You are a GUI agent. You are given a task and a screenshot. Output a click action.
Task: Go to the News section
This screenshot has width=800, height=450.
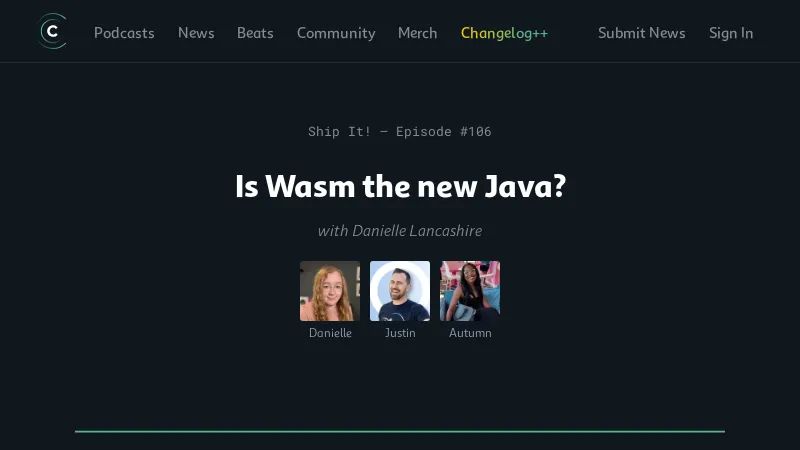coord(196,33)
